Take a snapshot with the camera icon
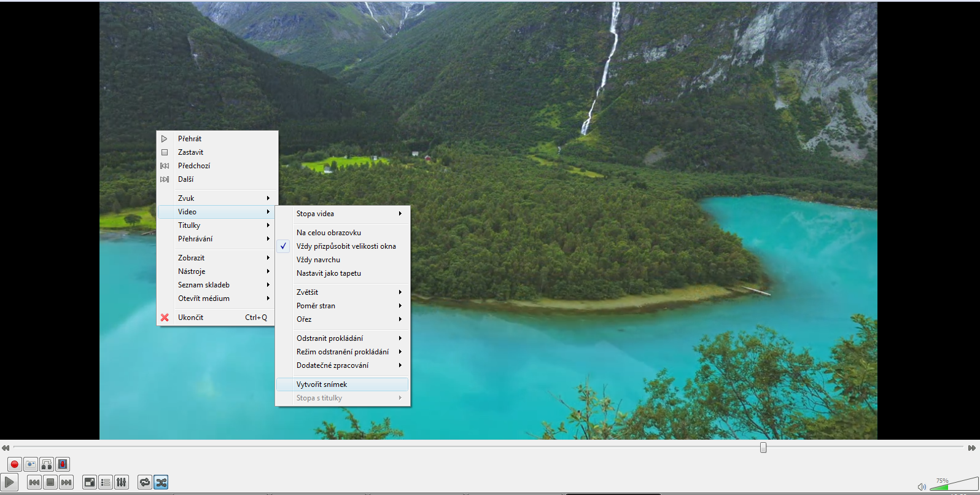Viewport: 980px width, 495px height. [31, 464]
